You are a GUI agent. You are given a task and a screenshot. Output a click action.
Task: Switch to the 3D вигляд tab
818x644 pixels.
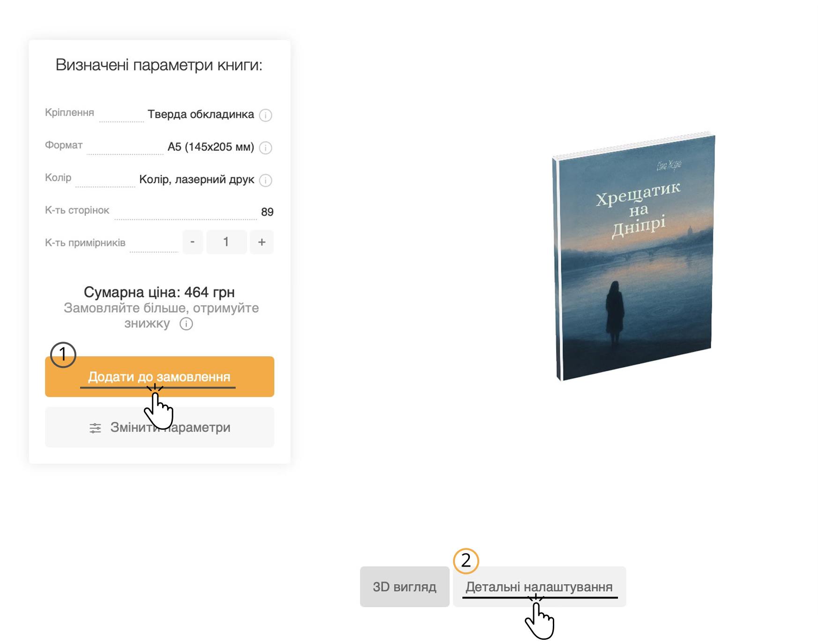(404, 587)
